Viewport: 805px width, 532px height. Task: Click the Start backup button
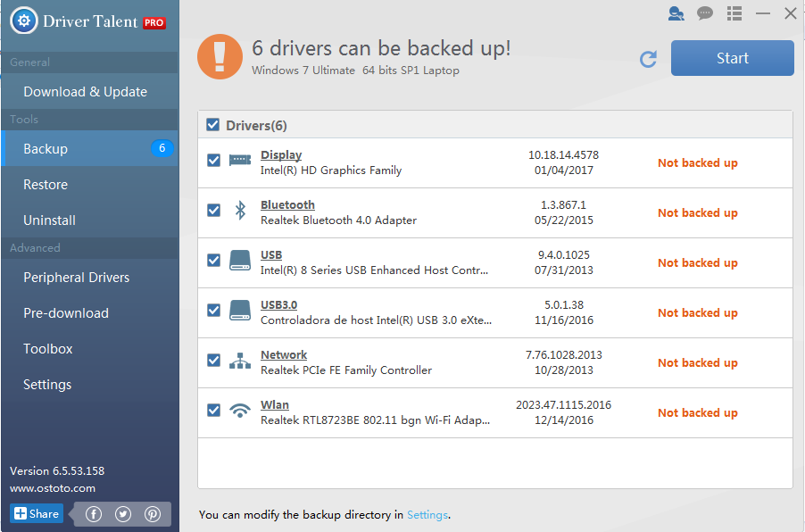(x=732, y=58)
